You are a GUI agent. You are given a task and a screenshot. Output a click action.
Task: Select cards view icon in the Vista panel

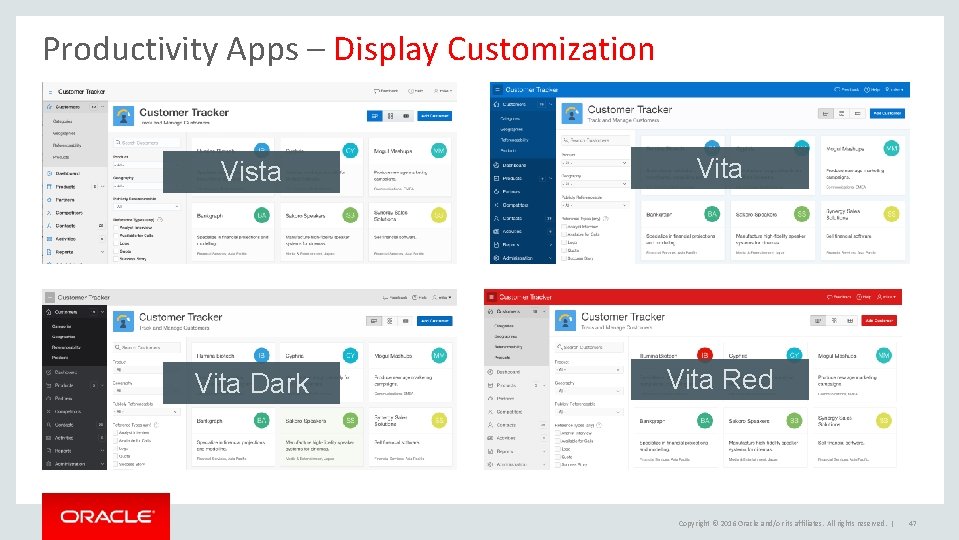(x=375, y=116)
